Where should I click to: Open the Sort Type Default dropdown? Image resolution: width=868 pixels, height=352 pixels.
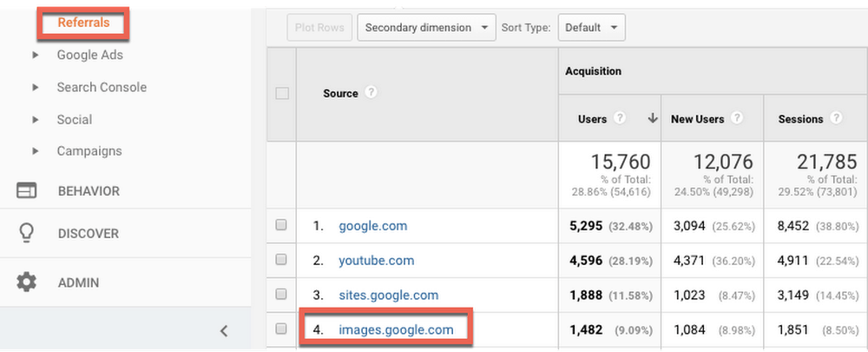(x=592, y=28)
